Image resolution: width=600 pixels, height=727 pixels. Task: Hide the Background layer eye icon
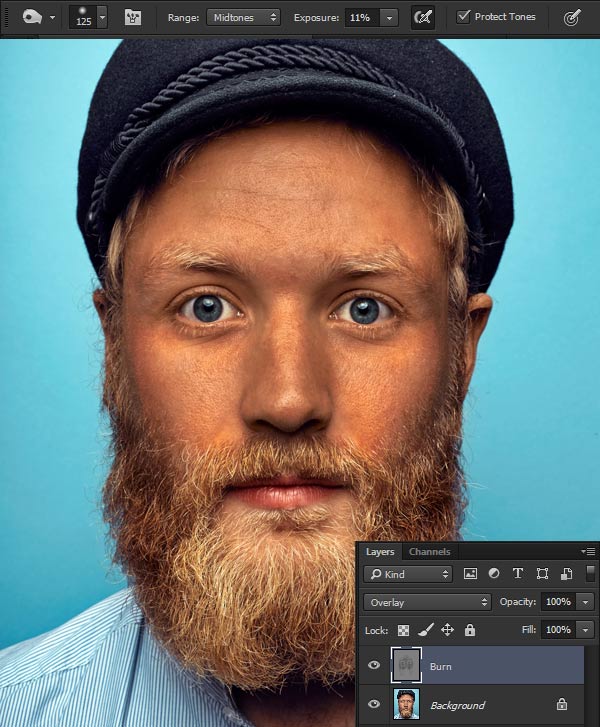(374, 704)
